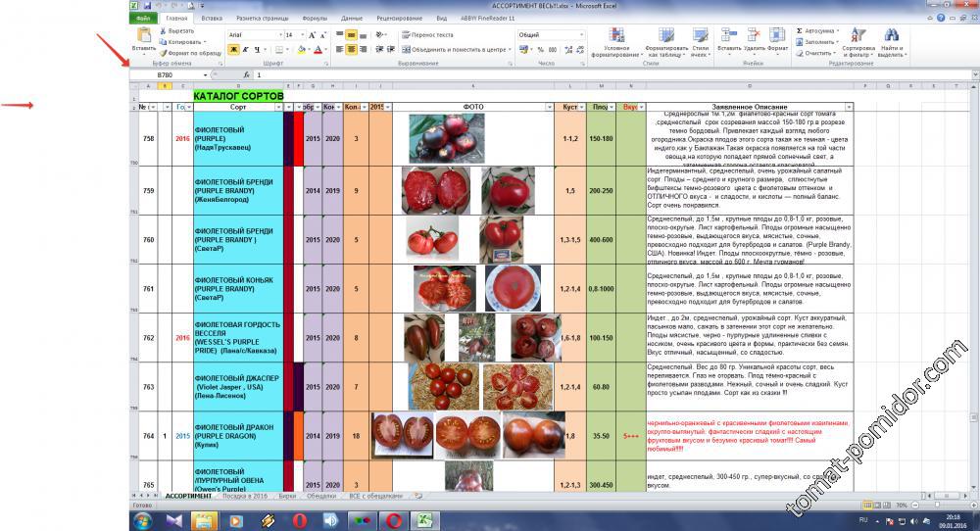This screenshot has width=980, height=531.
Task: Switch to Бирки sheet tab
Action: click(287, 496)
